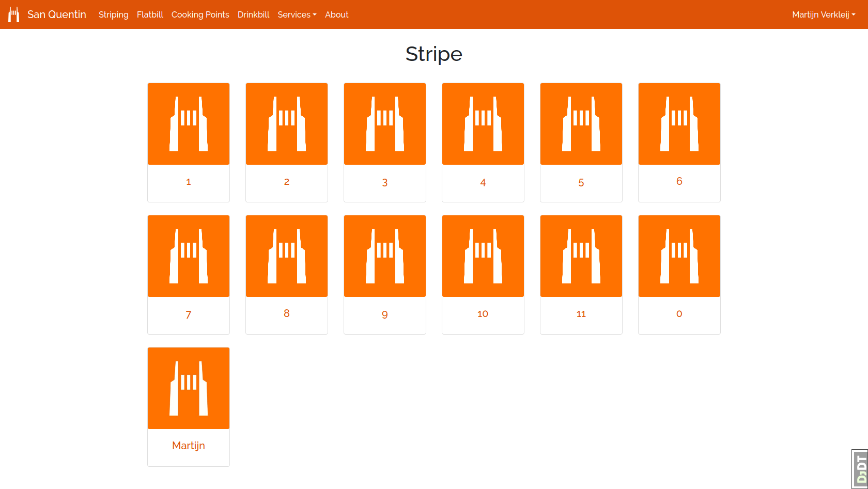The height and width of the screenshot is (489, 868).
Task: Expand the Services dropdown menu
Action: 297,14
